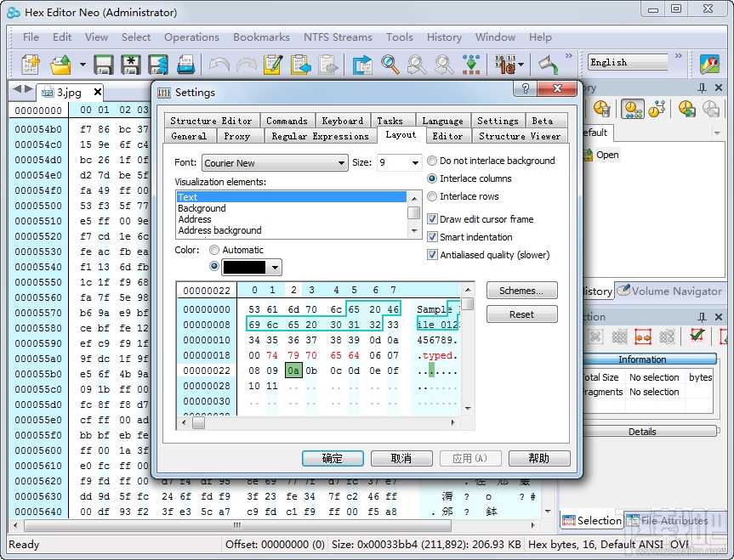Click the History clock-with-dots view icon
734x560 pixels.
coord(633,109)
